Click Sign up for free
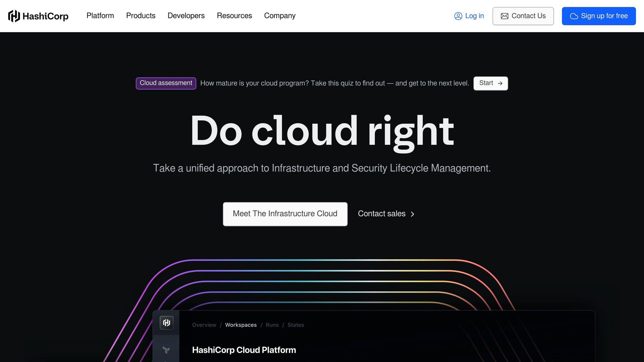Screen dimensions: 644x362 click(x=599, y=16)
